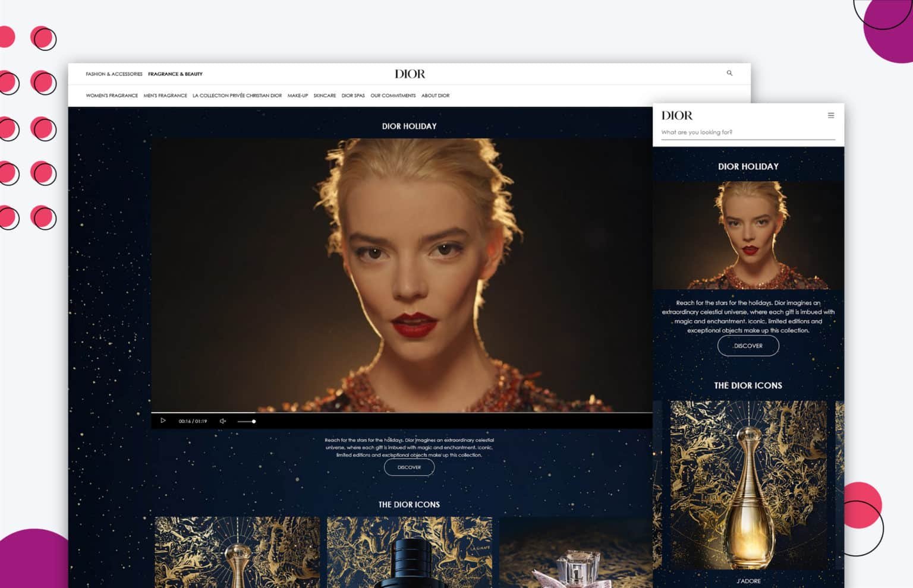Click the 'What are you looking for?' field
The image size is (913, 588).
click(748, 132)
